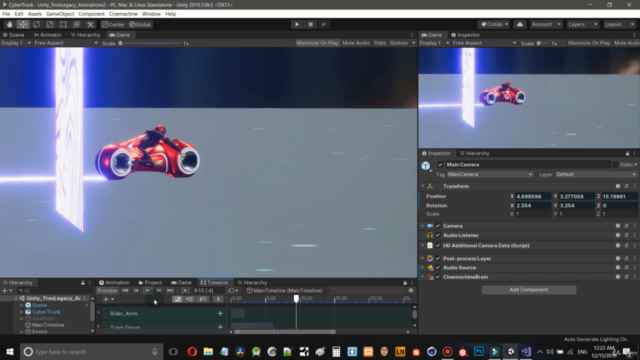
Task: Switch to the Animator tab
Action: pyautogui.click(x=48, y=35)
